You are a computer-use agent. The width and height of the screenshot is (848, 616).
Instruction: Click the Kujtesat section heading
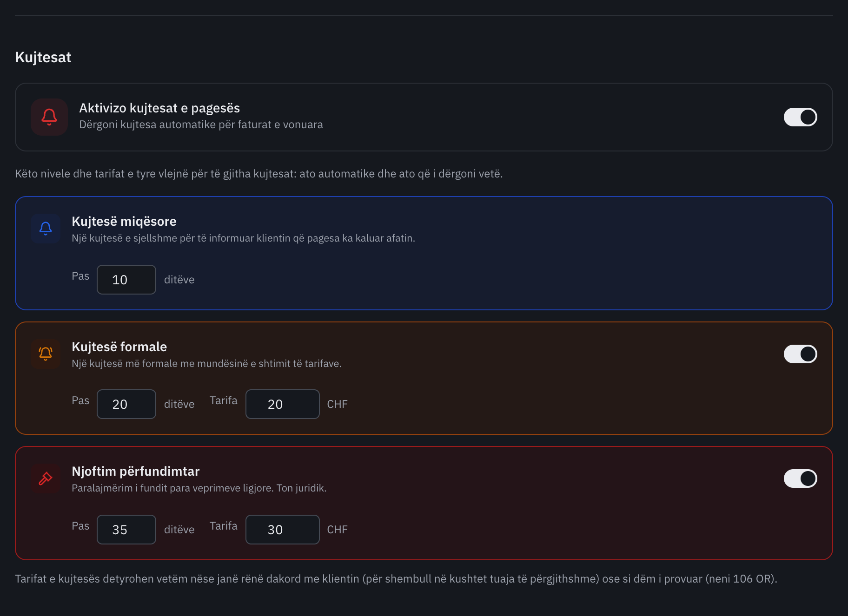43,57
